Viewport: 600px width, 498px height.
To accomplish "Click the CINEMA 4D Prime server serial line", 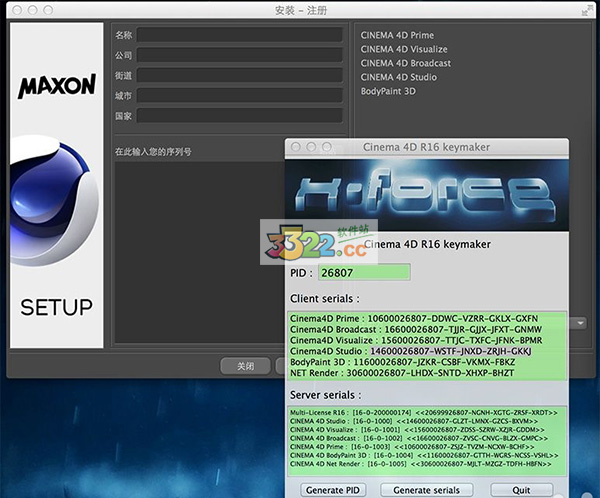I will tap(412, 447).
